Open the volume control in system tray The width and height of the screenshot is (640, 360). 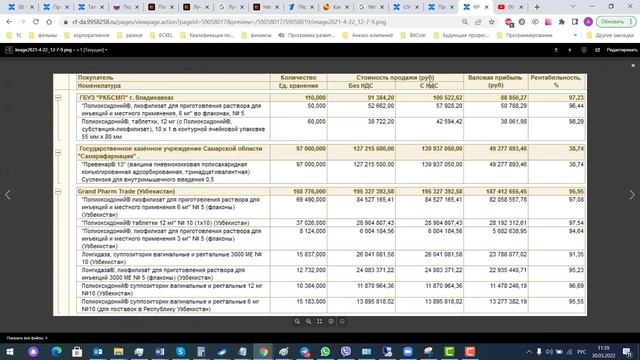pyautogui.click(x=549, y=351)
